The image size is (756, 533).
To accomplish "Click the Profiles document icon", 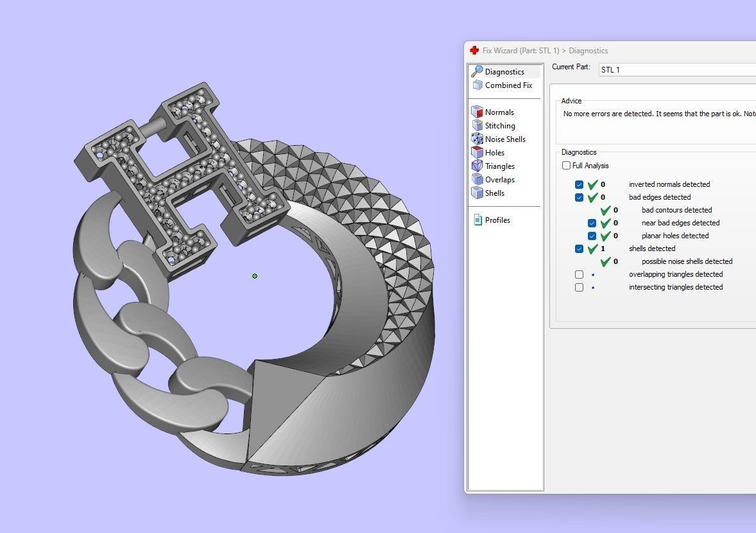I will point(477,220).
